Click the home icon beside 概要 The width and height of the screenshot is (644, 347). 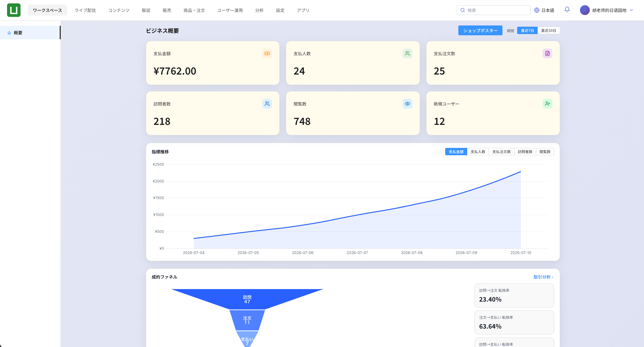point(9,33)
